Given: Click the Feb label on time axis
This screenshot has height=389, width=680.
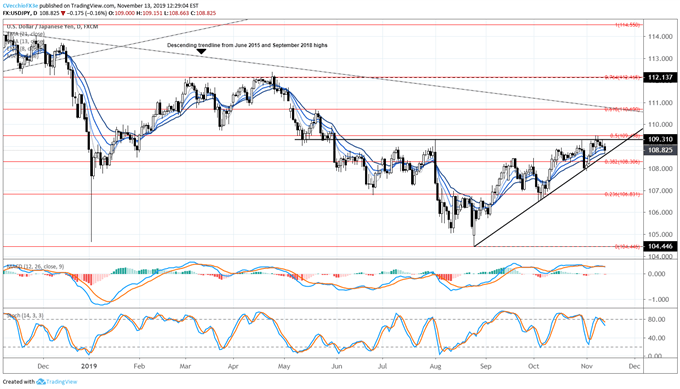Looking at the screenshot, I should coord(139,366).
